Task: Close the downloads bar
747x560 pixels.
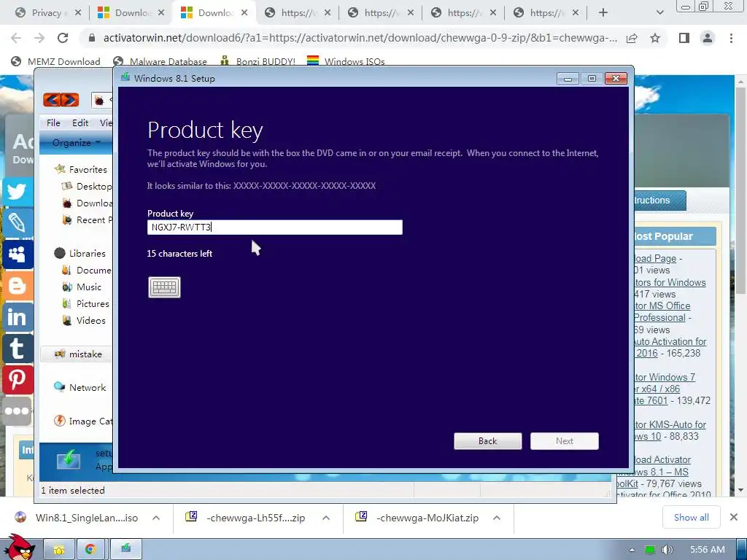Action: [x=734, y=518]
